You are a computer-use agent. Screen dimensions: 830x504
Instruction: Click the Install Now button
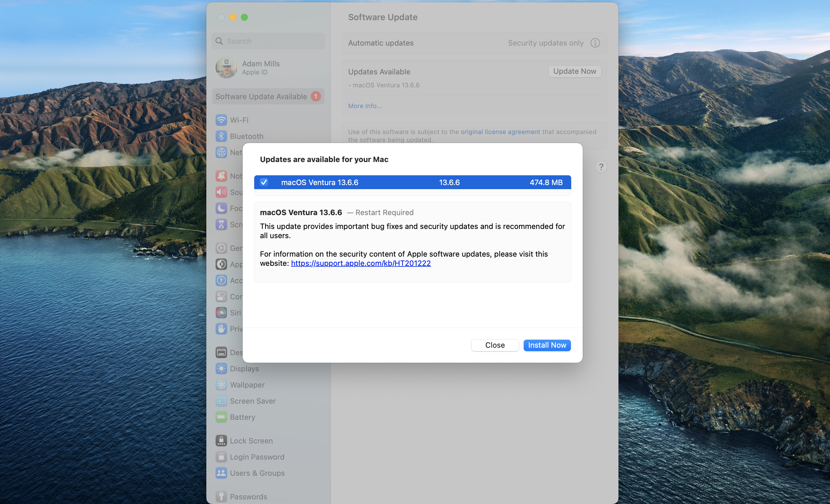pos(547,345)
